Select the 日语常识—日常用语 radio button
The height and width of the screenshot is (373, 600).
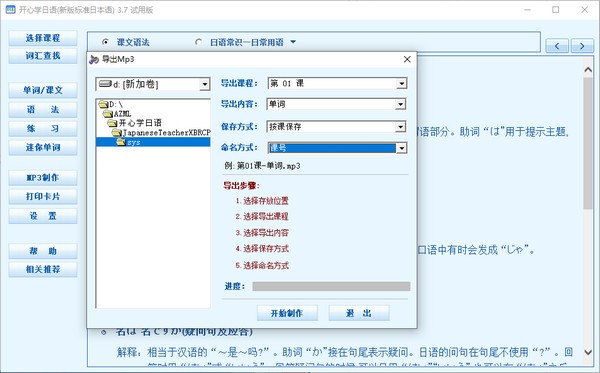198,42
